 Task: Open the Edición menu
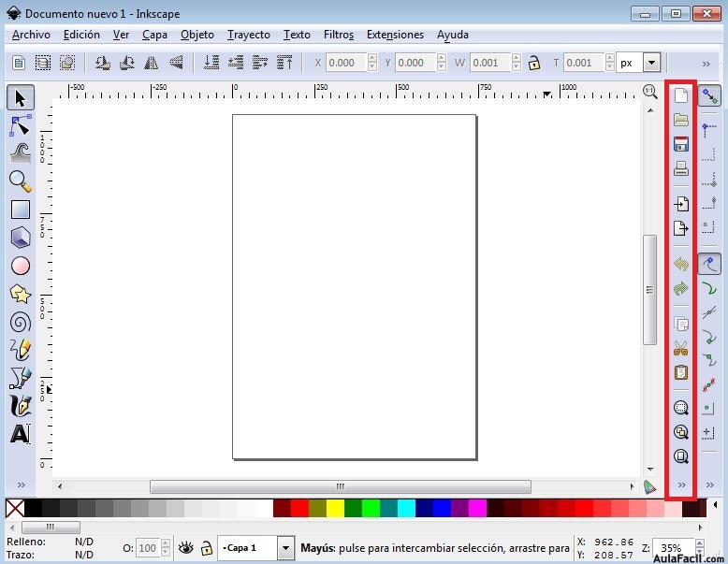pyautogui.click(x=81, y=35)
